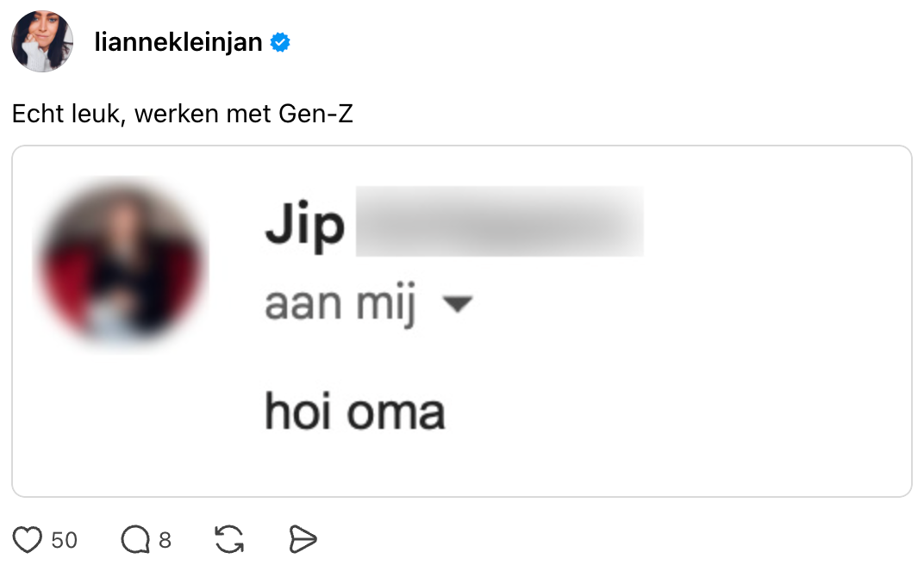Click the word 'oma' in the email
924x565 pixels.
point(396,412)
